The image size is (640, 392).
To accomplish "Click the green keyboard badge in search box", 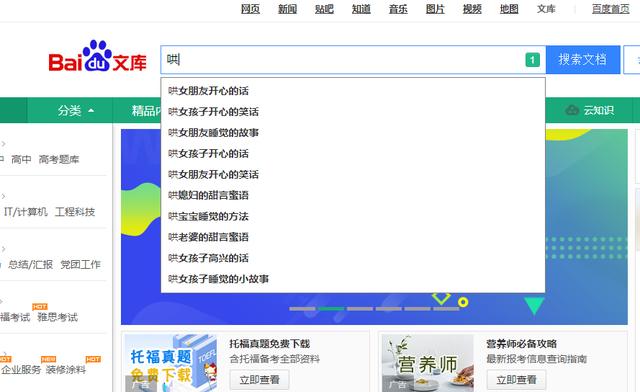I will (x=532, y=60).
